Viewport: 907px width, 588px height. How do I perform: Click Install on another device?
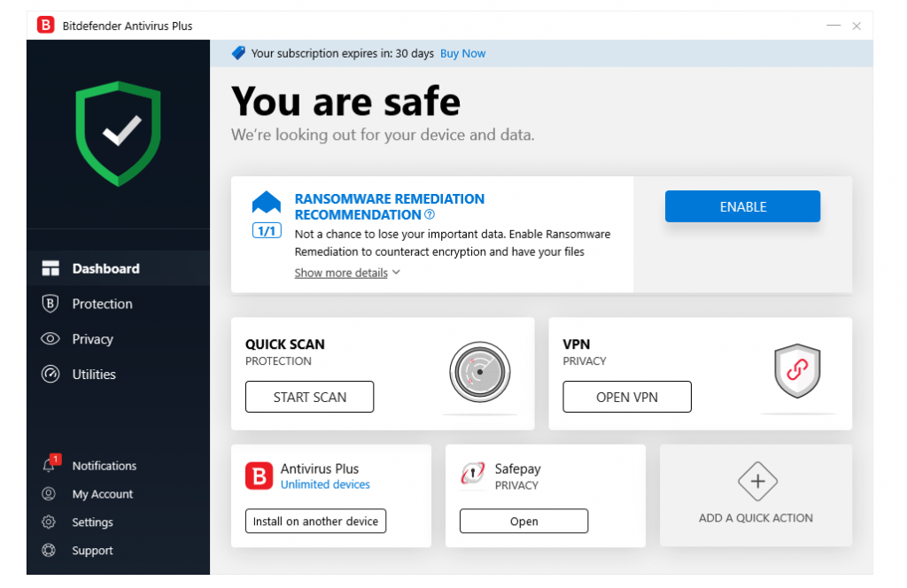tap(316, 521)
